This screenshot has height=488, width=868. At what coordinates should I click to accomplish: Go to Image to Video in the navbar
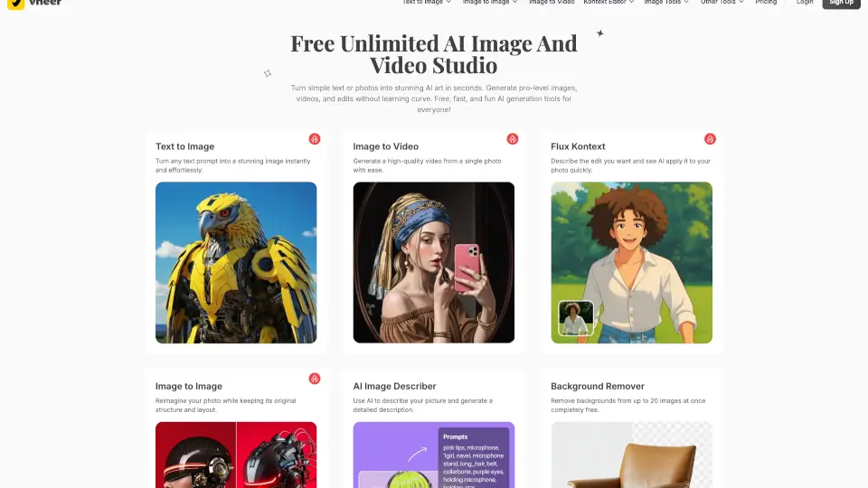pyautogui.click(x=552, y=3)
